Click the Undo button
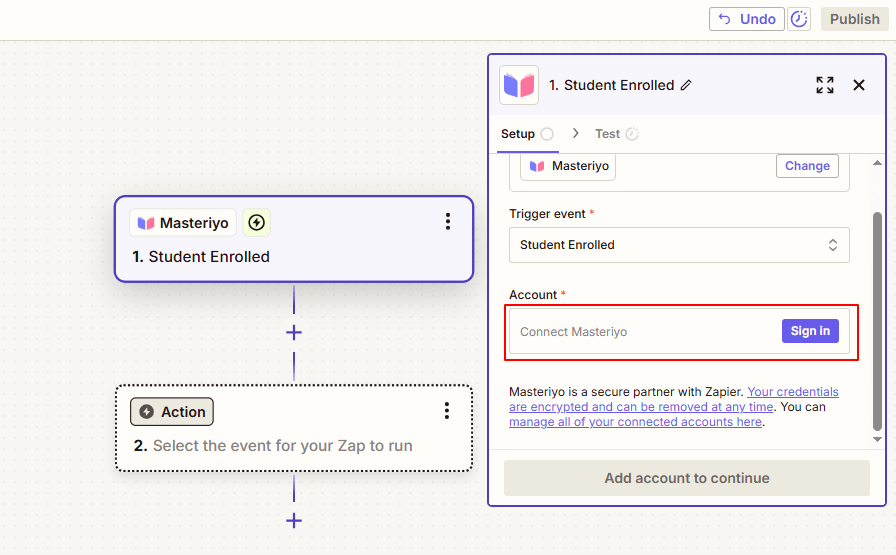 tap(746, 19)
